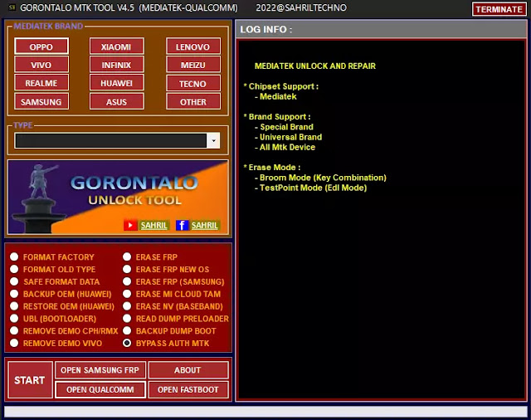Pick the ASUS brand button

point(117,101)
